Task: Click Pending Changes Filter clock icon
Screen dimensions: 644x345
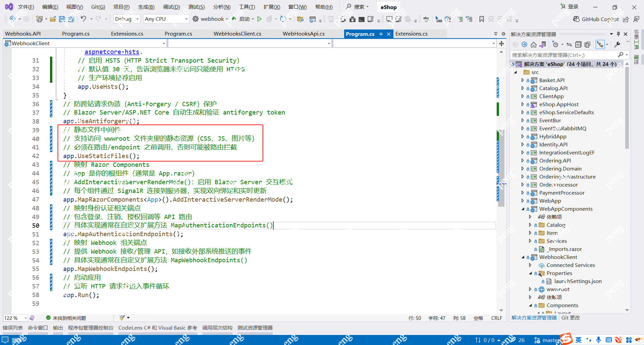Action: pyautogui.click(x=555, y=45)
